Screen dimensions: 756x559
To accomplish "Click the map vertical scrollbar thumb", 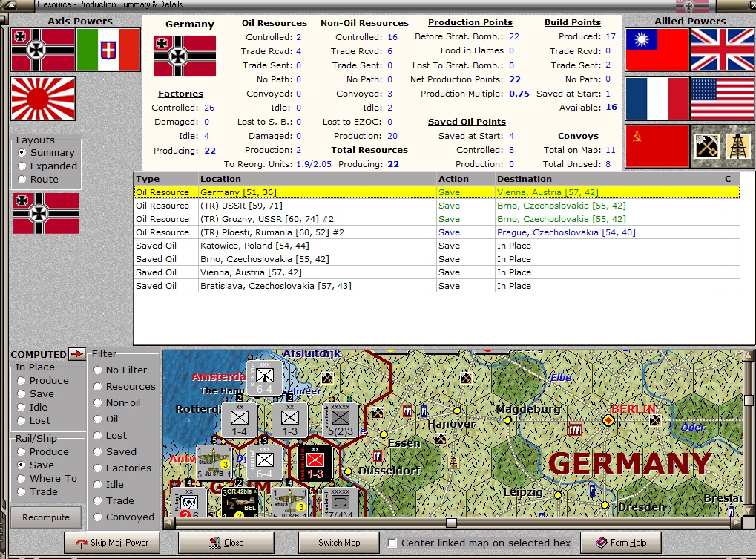I will click(749, 400).
